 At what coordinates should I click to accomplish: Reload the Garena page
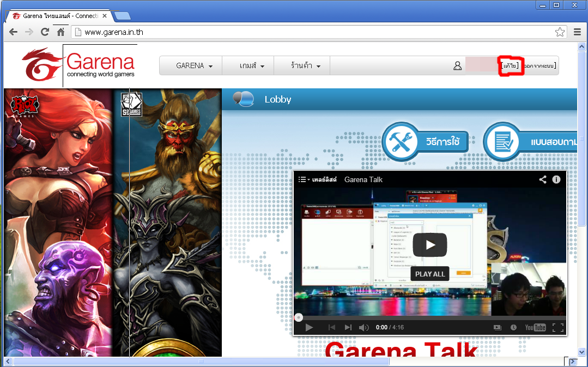click(45, 32)
